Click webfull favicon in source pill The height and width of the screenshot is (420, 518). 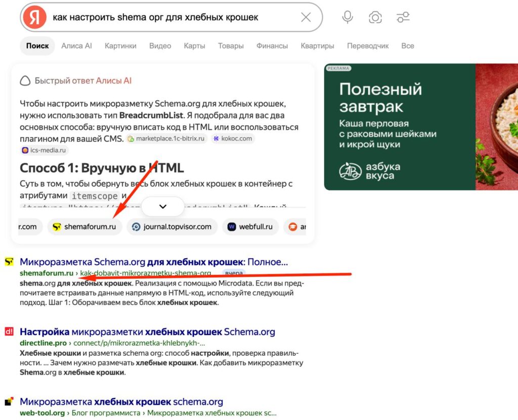coord(232,227)
